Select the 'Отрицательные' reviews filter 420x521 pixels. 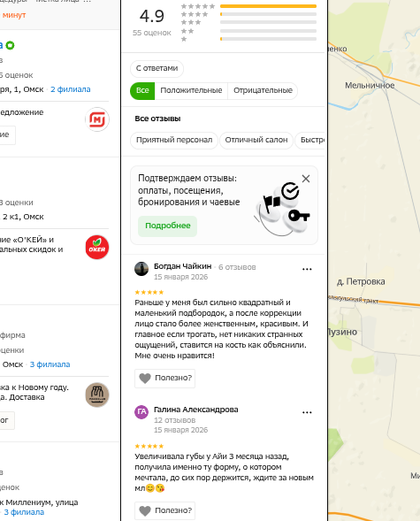263,91
